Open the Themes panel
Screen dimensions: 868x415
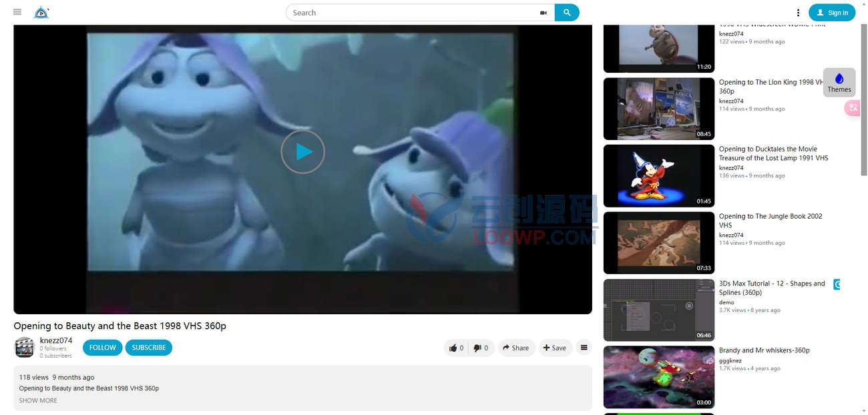[x=839, y=83]
